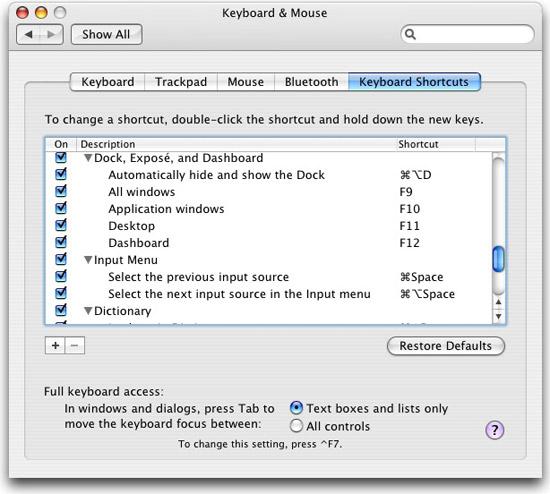Go forward with the right arrow button
550x494 pixels.
coord(52,34)
